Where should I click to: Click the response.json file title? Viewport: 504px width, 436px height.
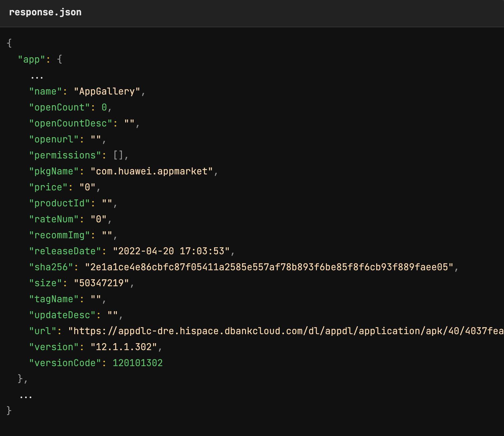pyautogui.click(x=45, y=12)
